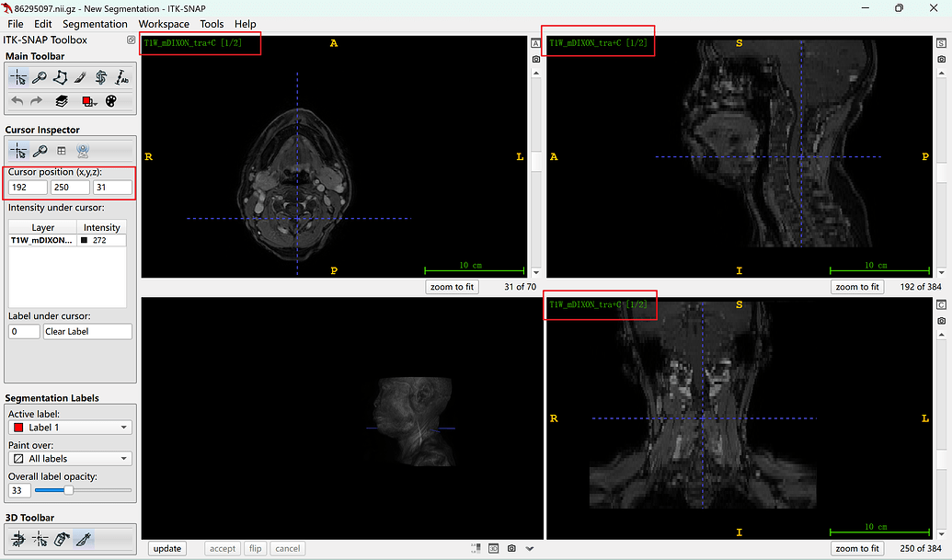This screenshot has height=560, width=952.
Task: Click the screenshot camera icon near update button
Action: point(511,548)
